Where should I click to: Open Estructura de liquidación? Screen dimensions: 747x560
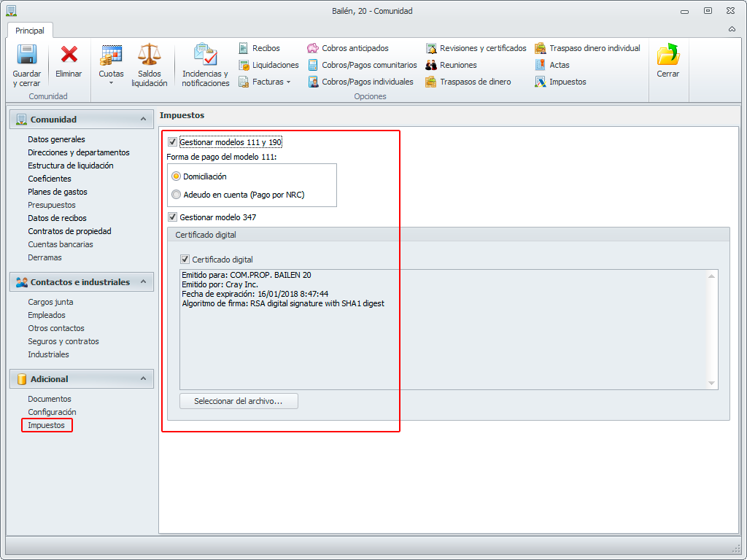(x=71, y=166)
